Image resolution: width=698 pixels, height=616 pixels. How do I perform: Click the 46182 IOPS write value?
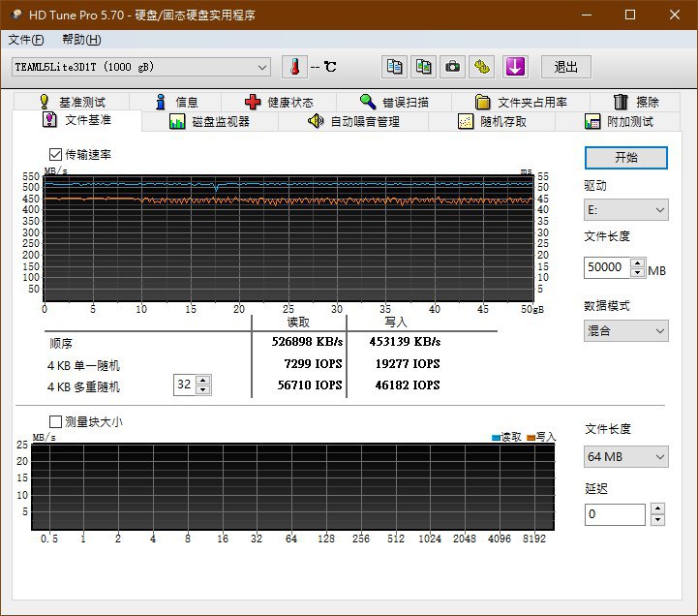pyautogui.click(x=408, y=385)
